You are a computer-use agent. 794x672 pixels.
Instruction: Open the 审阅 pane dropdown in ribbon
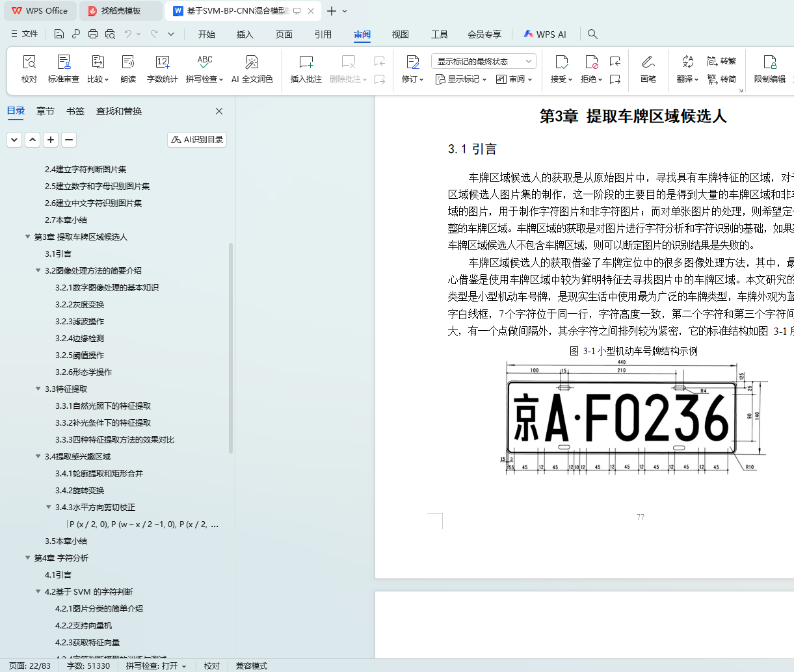(x=514, y=79)
